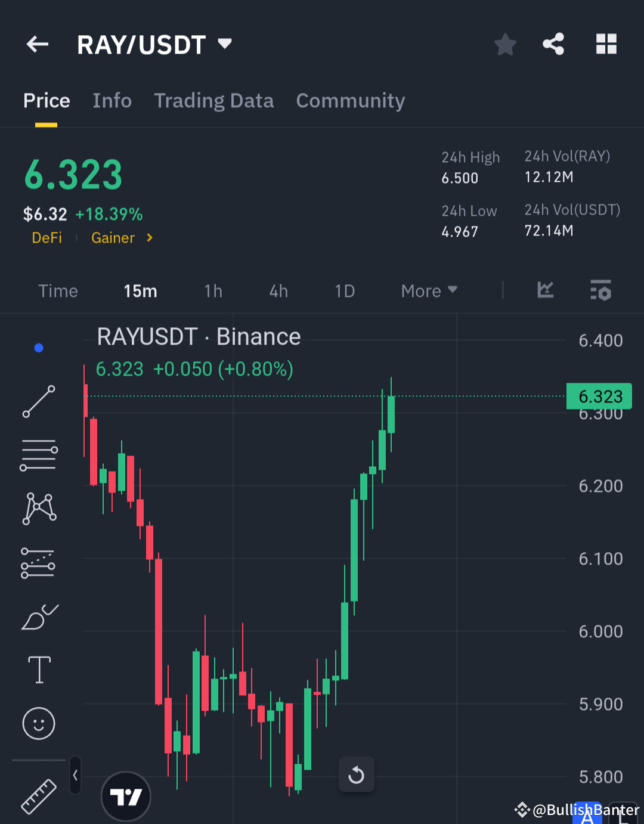This screenshot has width=644, height=824.
Task: Open the Community tab
Action: click(x=350, y=100)
